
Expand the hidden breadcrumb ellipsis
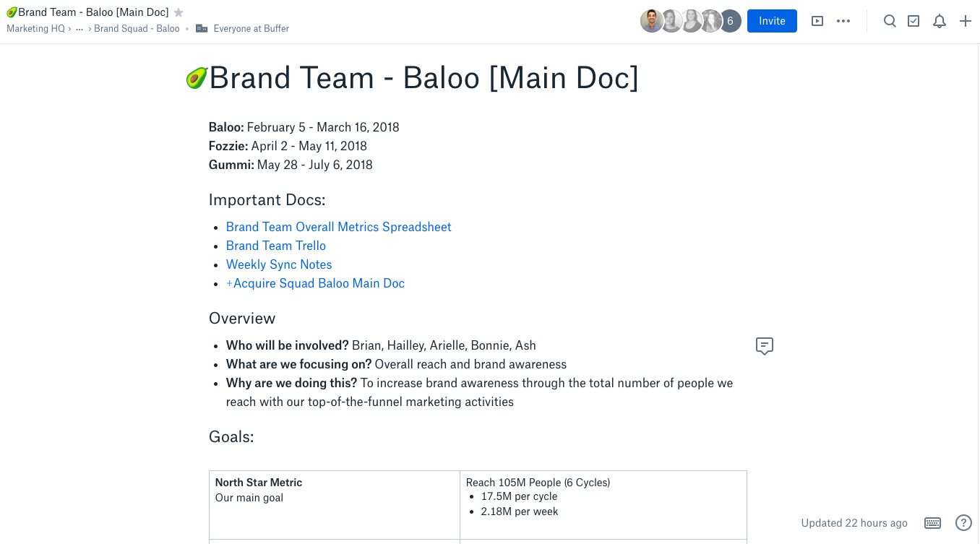[79, 29]
